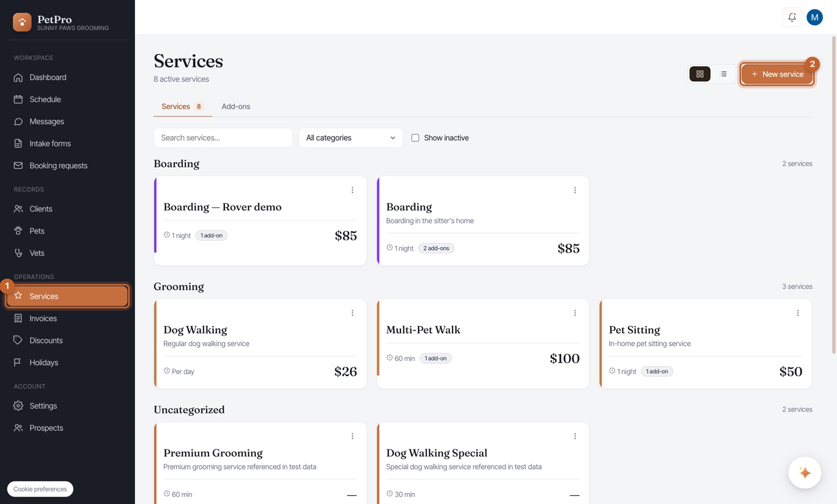Navigate to Prospects in the sidebar
This screenshot has height=504, width=837.
pyautogui.click(x=67, y=428)
